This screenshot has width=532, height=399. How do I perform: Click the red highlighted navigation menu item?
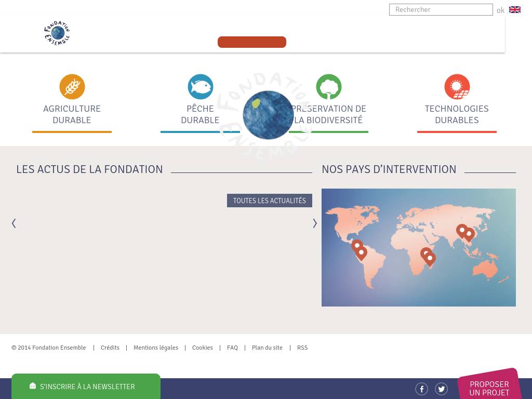tap(252, 42)
